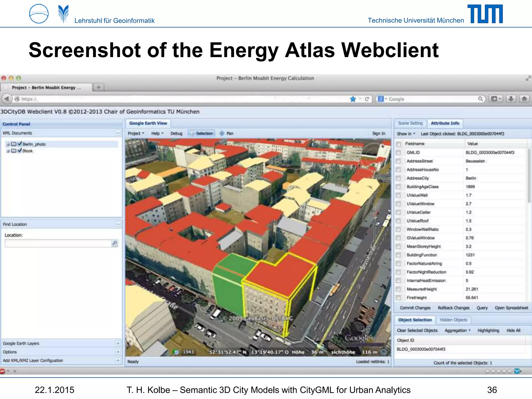Uncheck the Block layer checkbox
This screenshot has width=532, height=399.
click(20, 150)
